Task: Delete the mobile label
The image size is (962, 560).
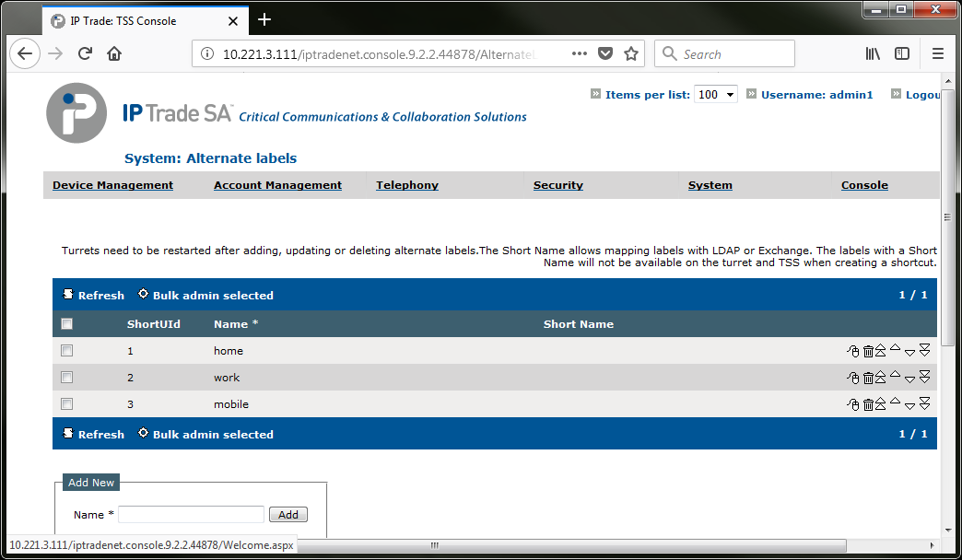Action: (x=868, y=404)
